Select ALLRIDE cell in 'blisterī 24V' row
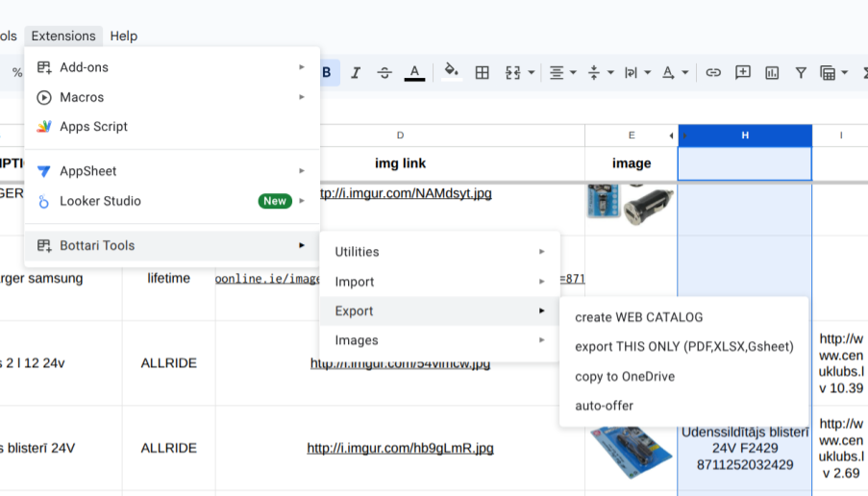The width and height of the screenshot is (868, 496). [169, 448]
